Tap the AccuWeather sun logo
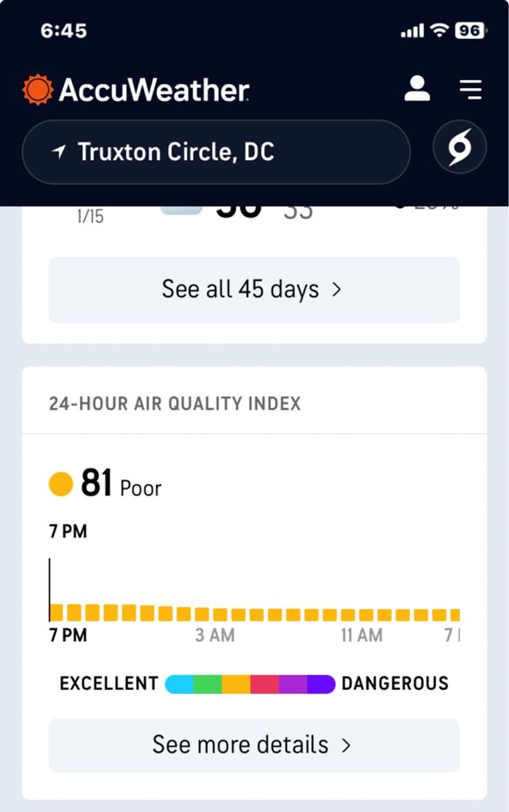Image resolution: width=509 pixels, height=812 pixels. 37,90
